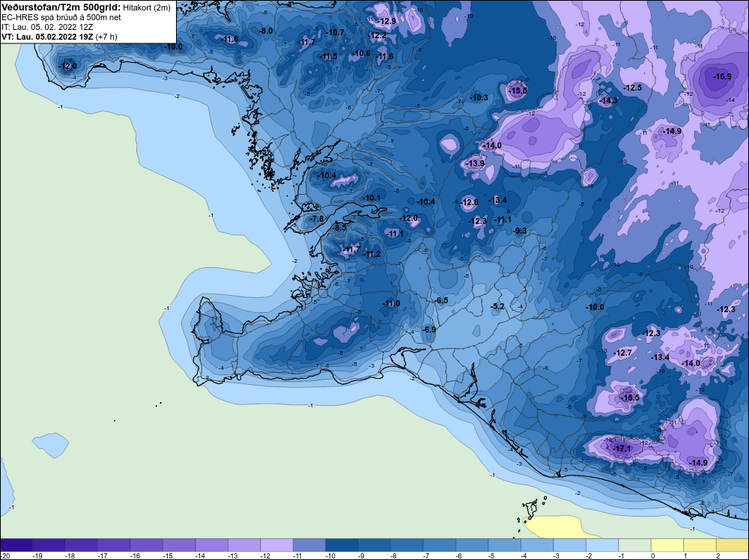Screen dimensions: 749x560
Task: Select the legend color between -20 and -19
Action: coord(16,545)
